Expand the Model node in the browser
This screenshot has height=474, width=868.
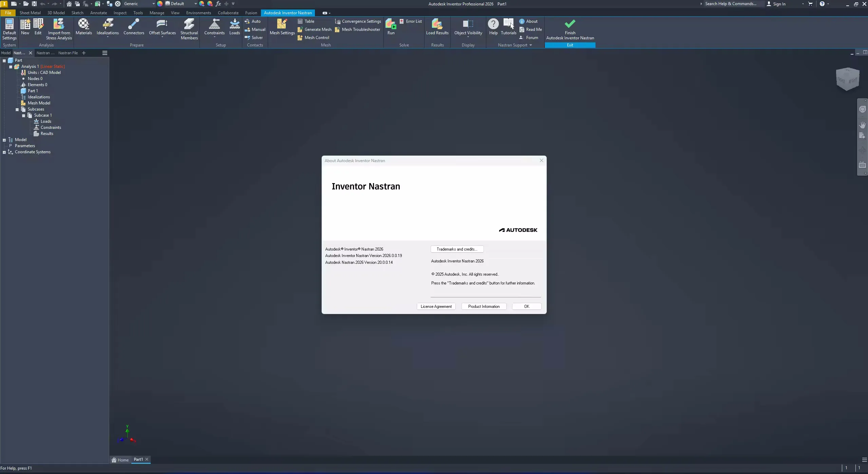click(4, 139)
